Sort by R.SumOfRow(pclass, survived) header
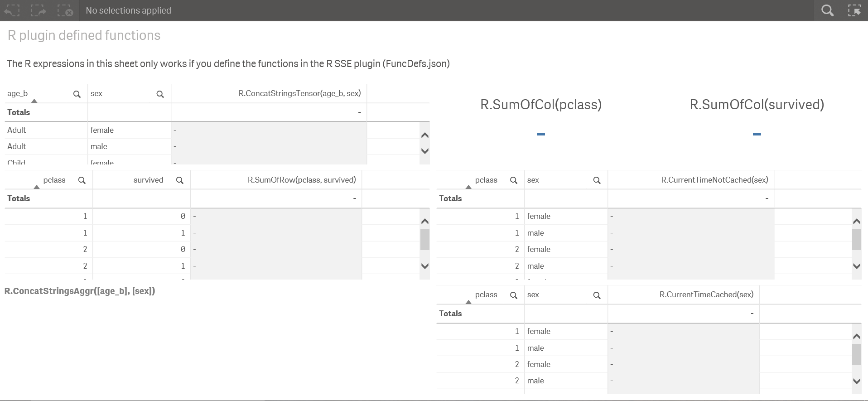Image resolution: width=868 pixels, height=401 pixels. (302, 180)
